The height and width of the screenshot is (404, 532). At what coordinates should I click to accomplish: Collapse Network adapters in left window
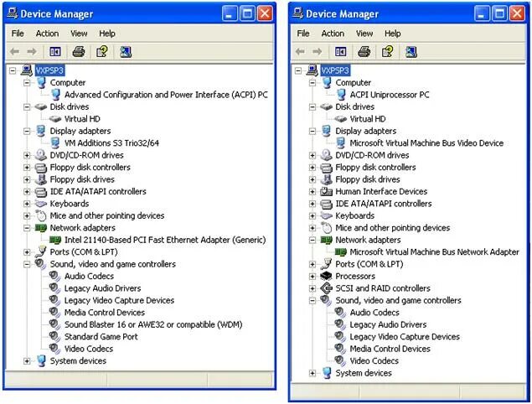click(x=27, y=228)
